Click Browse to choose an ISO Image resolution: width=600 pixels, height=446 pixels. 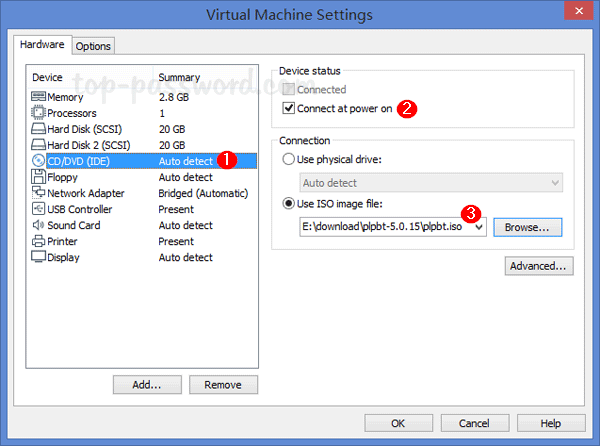527,228
